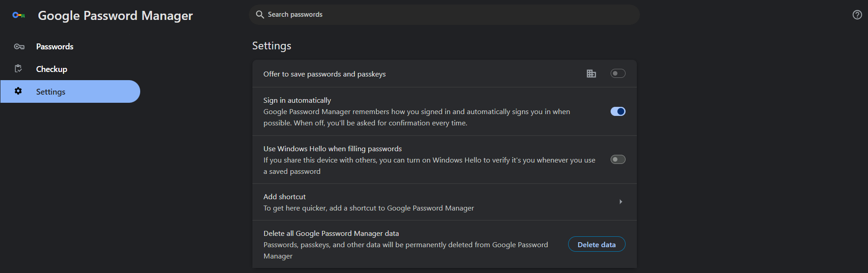This screenshot has height=273, width=868.
Task: Expand the Add shortcut arrow
Action: [621, 202]
